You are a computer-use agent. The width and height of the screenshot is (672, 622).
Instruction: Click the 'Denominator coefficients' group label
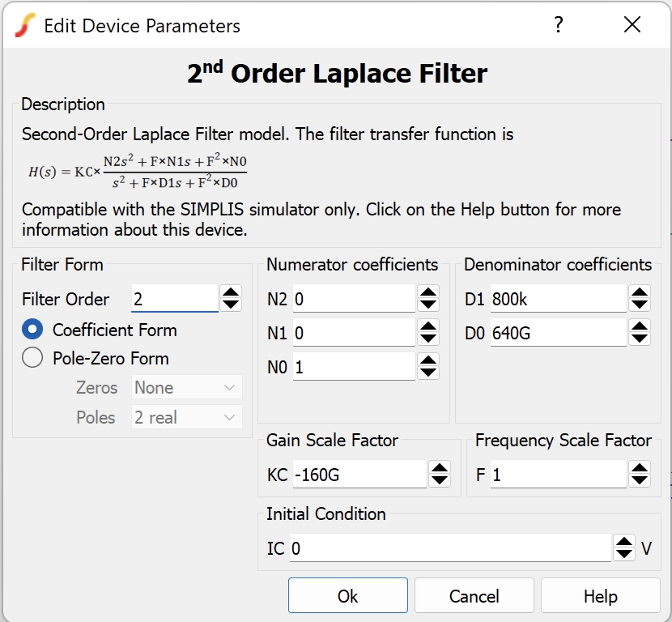pos(558,265)
